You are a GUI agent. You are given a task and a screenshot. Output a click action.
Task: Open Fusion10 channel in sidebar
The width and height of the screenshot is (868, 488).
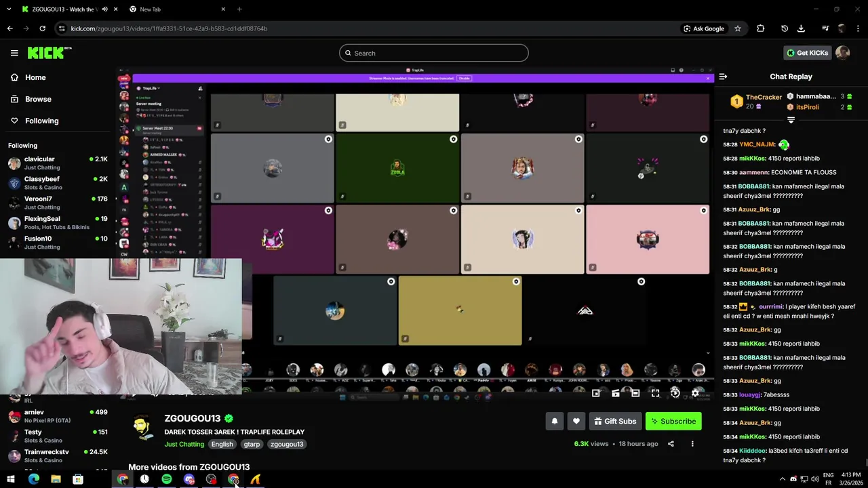click(x=58, y=243)
